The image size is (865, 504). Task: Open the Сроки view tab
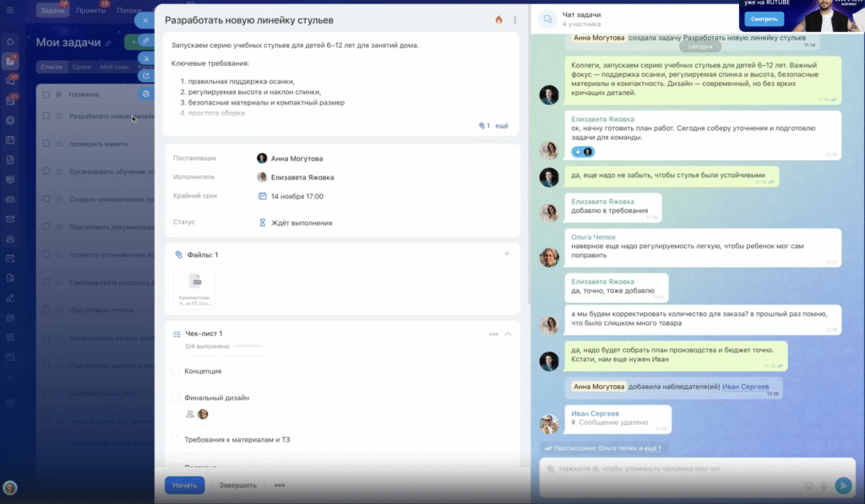point(82,67)
